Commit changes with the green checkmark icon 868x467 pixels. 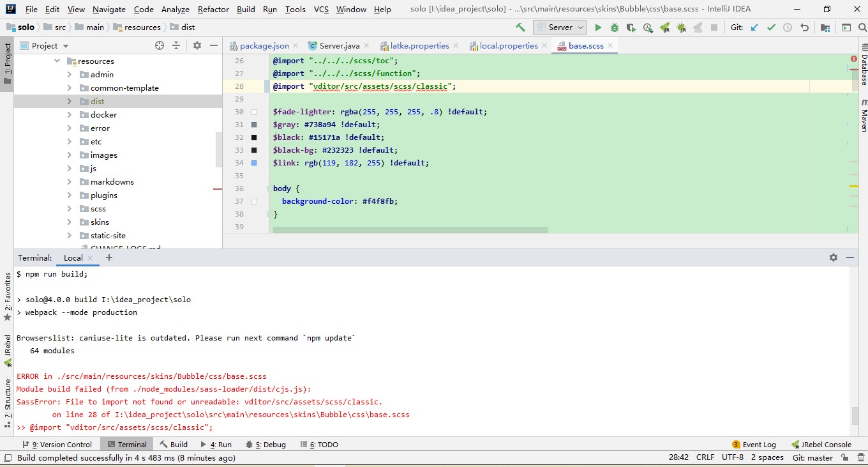(x=771, y=27)
